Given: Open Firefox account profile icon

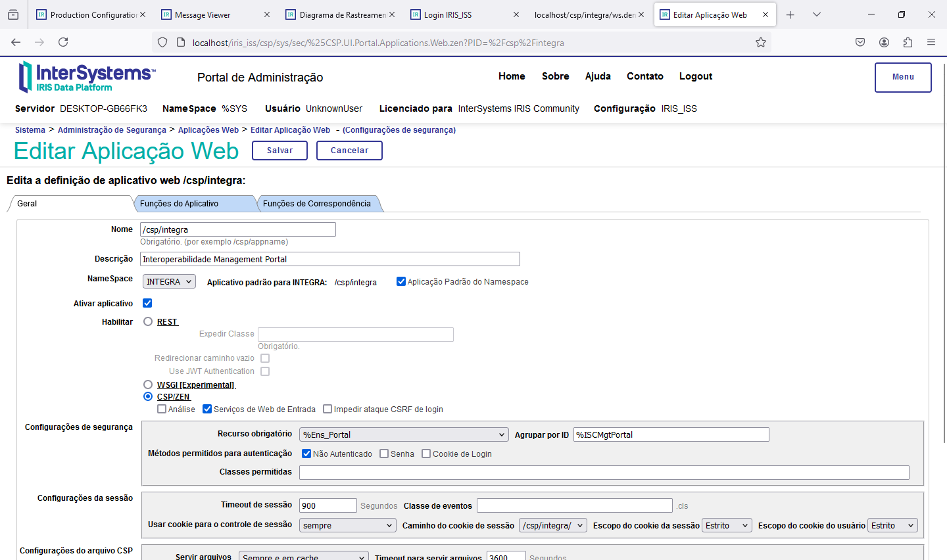Looking at the screenshot, I should pyautogui.click(x=884, y=42).
